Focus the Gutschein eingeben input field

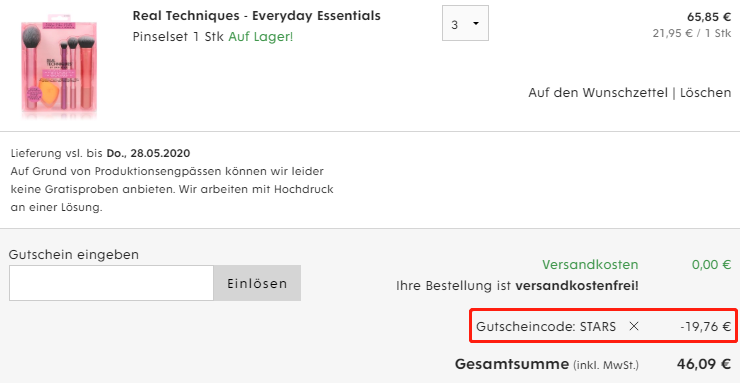click(x=111, y=283)
